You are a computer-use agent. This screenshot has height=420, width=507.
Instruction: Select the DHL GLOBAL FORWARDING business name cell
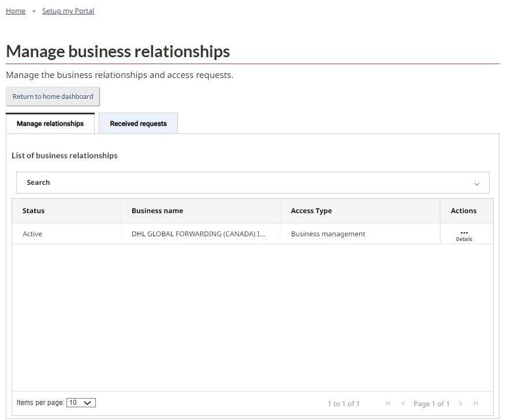[198, 234]
